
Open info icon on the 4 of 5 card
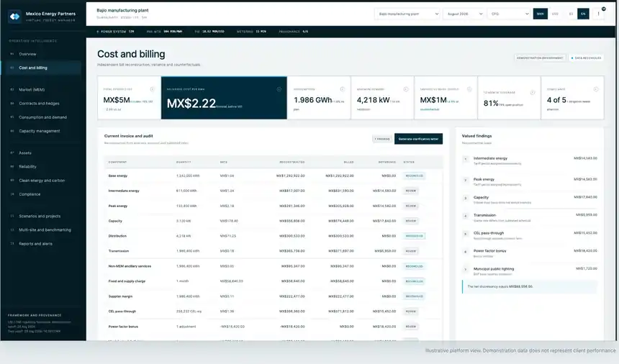coord(596,89)
